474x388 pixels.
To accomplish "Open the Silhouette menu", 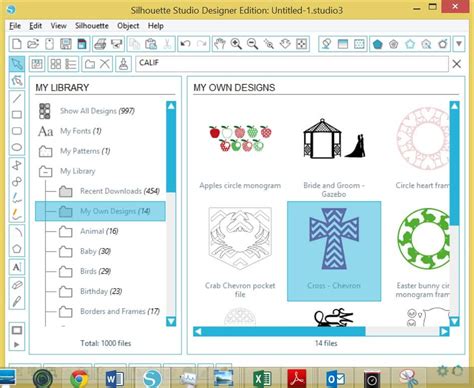I will [92, 26].
